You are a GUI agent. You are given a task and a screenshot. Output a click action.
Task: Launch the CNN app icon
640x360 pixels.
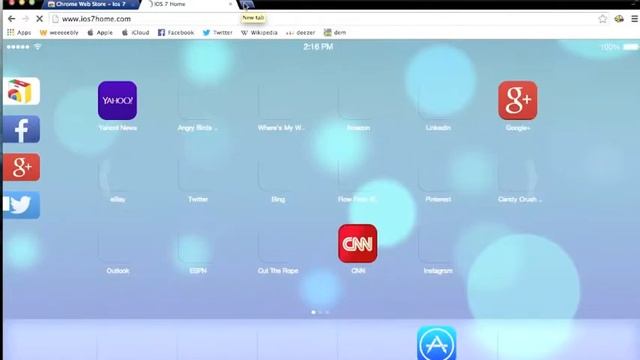click(358, 243)
